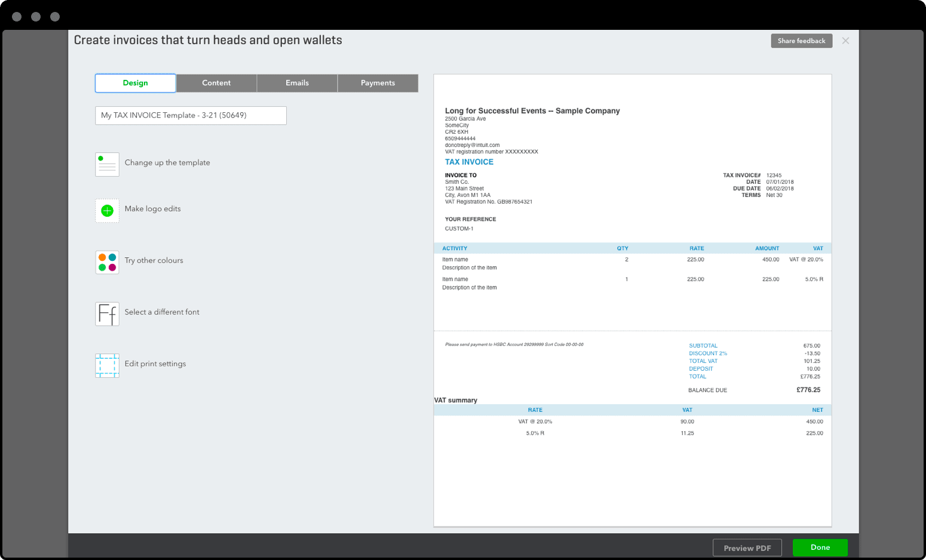Open "Edit print settings" using its page icon
The image size is (926, 560).
[x=107, y=365]
